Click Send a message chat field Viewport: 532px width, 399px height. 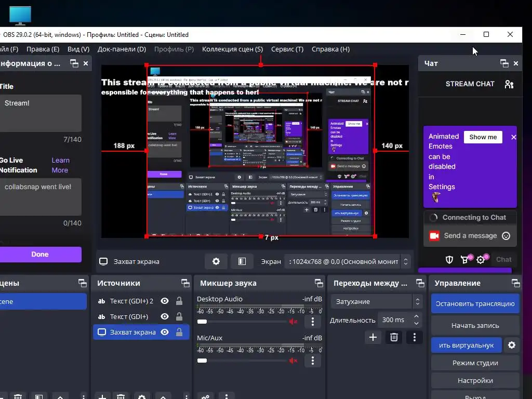pos(470,236)
